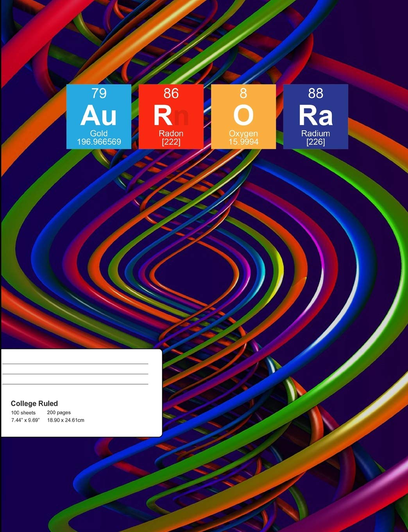Screen dimensions: 408x532
Task: Click the atomic number 88
Action: click(x=316, y=93)
